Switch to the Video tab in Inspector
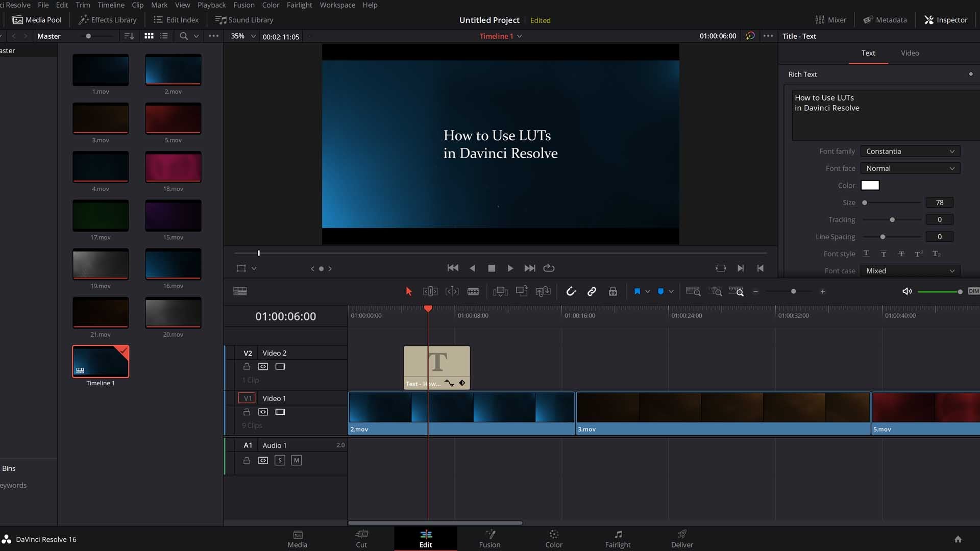Screen dimensions: 980x551 tap(910, 53)
